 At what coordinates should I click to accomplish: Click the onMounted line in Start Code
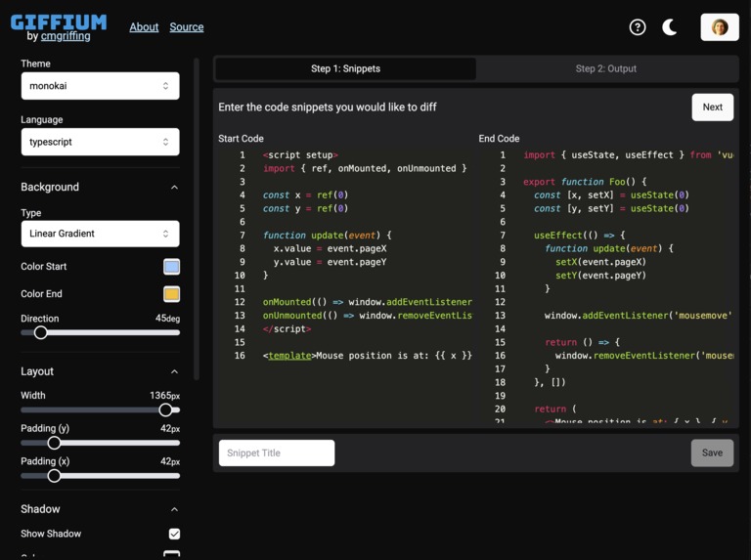368,302
